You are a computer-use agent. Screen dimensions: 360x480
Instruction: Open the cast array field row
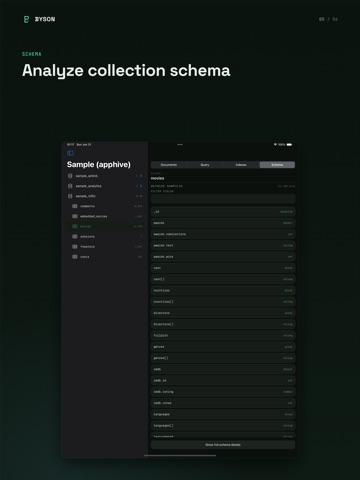(223, 268)
